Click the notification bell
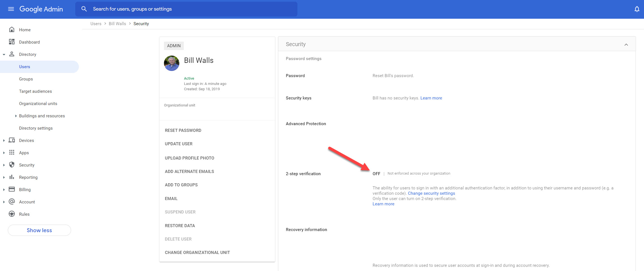This screenshot has height=271, width=644. point(637,9)
